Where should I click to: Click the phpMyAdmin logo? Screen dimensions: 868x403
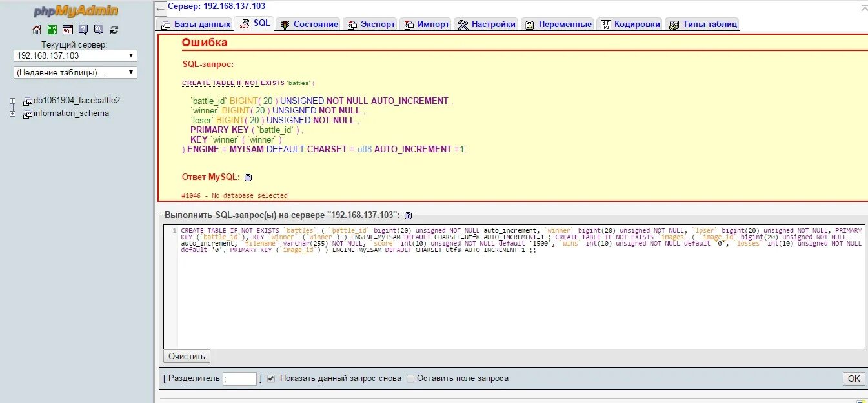77,11
